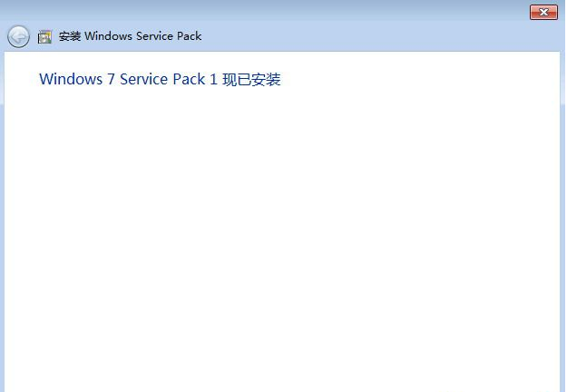Click "安装" in the window title
The height and width of the screenshot is (392, 567).
point(70,36)
